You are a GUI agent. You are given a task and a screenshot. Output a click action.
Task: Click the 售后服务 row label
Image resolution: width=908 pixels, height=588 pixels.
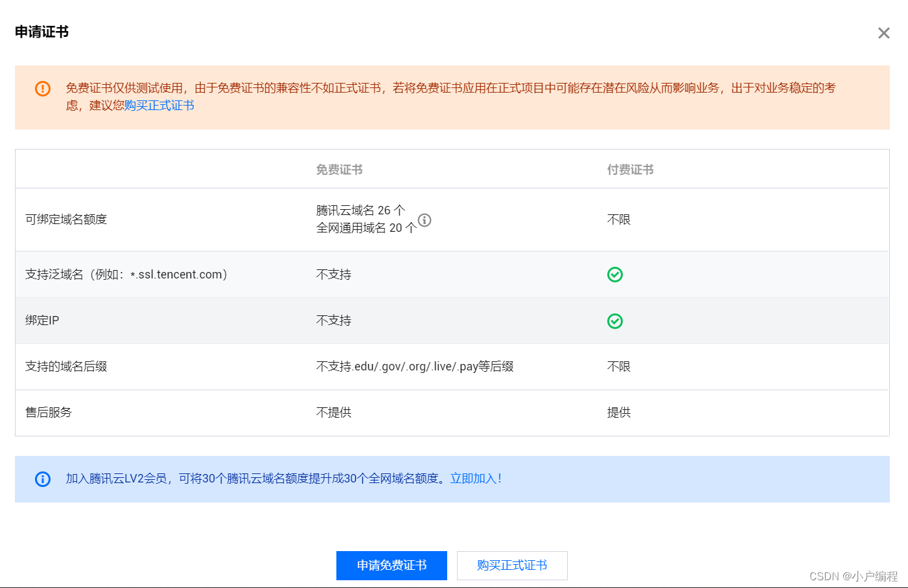[x=49, y=413]
